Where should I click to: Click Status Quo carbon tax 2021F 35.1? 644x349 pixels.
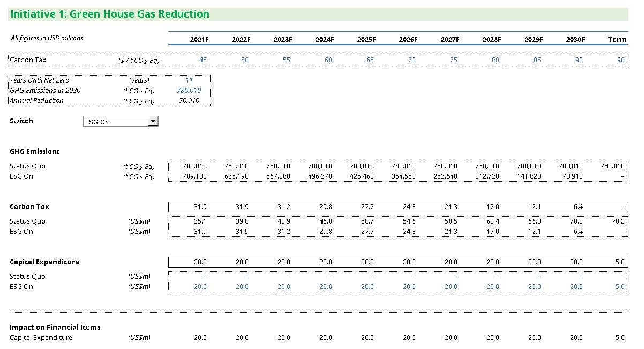[200, 221]
